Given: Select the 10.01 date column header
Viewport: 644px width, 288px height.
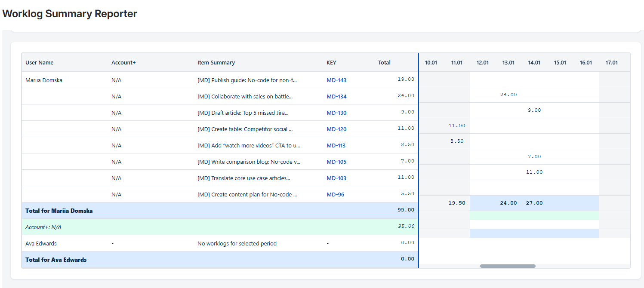Looking at the screenshot, I should pyautogui.click(x=431, y=62).
